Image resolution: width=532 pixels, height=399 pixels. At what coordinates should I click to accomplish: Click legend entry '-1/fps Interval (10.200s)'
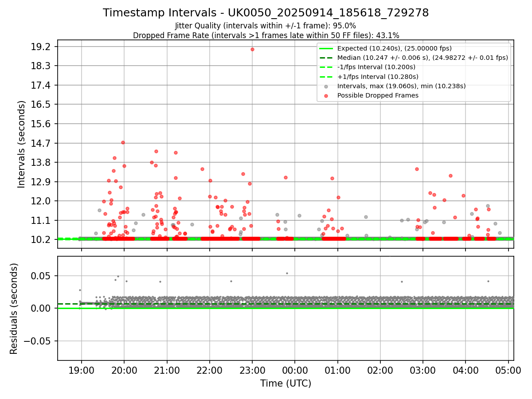click(376, 67)
